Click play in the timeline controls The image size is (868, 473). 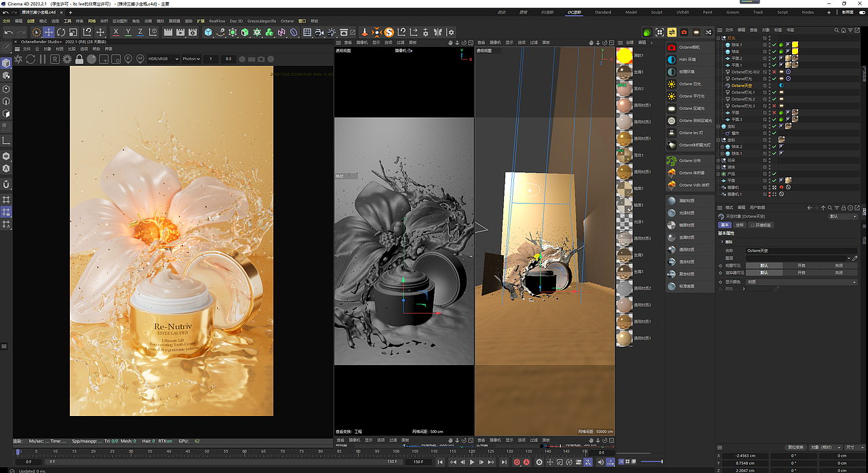pyautogui.click(x=473, y=462)
